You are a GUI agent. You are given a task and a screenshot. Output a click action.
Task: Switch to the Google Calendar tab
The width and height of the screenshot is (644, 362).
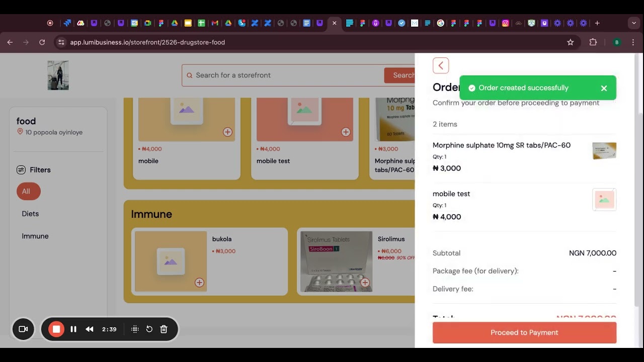click(x=134, y=23)
